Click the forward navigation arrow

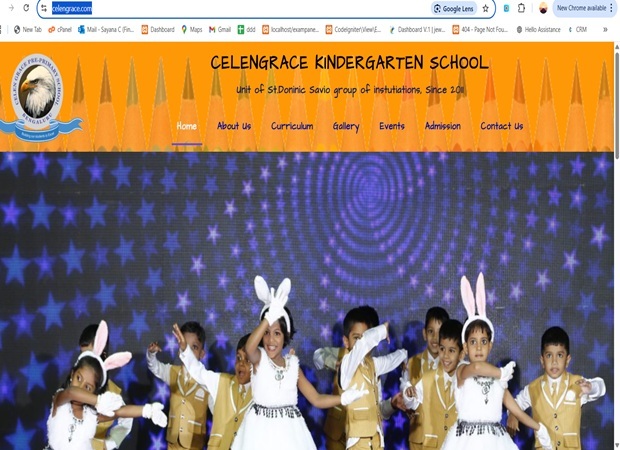(10, 8)
